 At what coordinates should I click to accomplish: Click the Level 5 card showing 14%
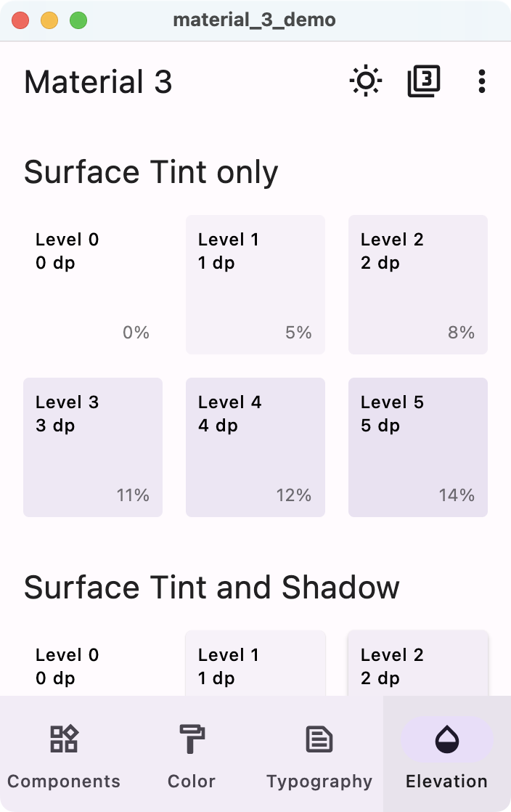coord(418,447)
